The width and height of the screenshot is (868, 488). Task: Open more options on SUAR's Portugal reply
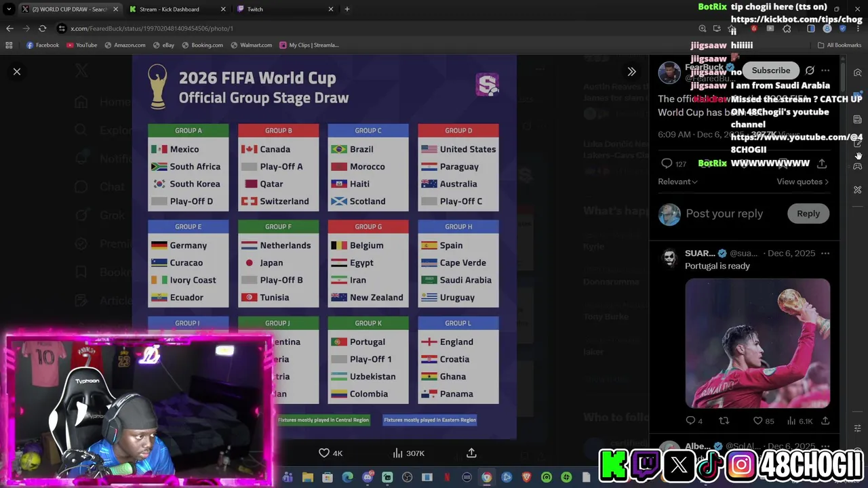(x=825, y=253)
